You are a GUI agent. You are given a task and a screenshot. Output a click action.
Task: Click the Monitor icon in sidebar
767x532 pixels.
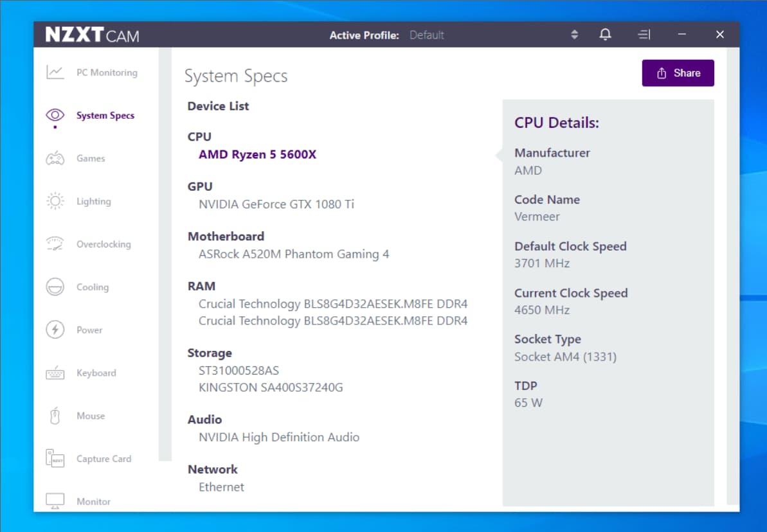pos(55,501)
